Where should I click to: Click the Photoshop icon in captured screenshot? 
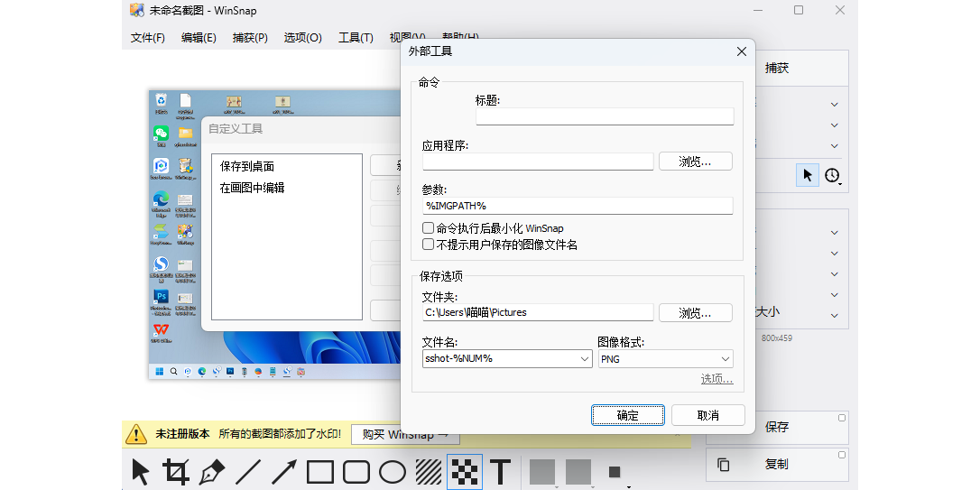162,296
